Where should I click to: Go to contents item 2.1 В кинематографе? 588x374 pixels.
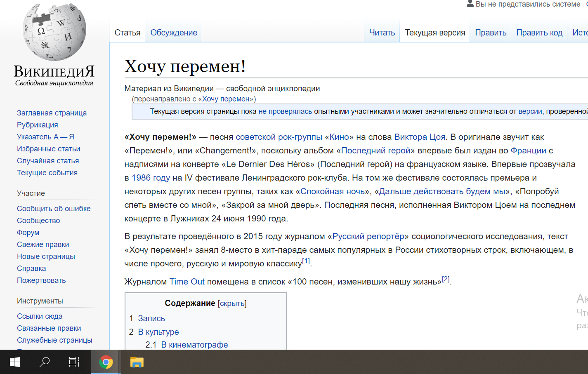(194, 345)
